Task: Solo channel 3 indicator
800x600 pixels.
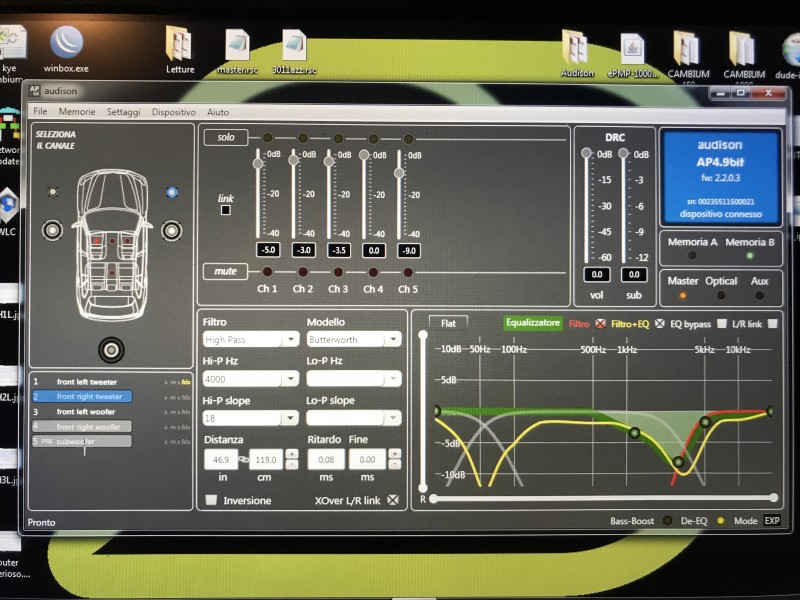Action: [338, 138]
